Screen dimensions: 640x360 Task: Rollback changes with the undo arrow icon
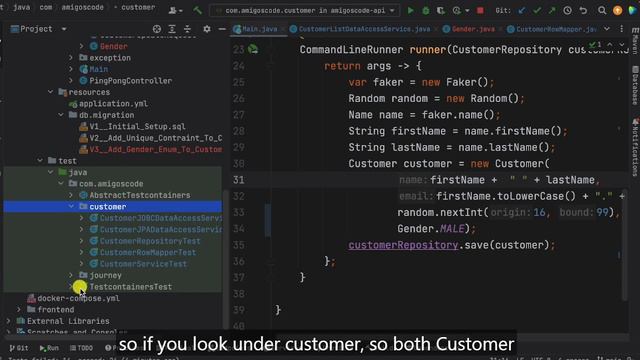click(x=583, y=11)
